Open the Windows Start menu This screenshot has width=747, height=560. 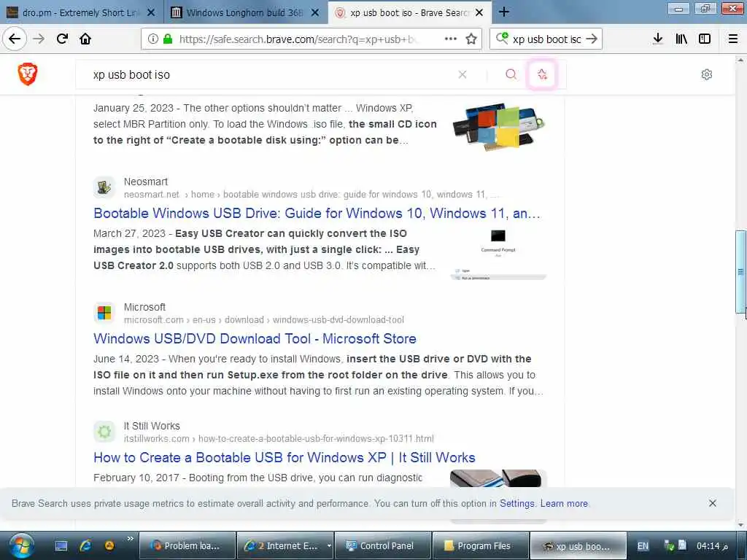pyautogui.click(x=21, y=545)
